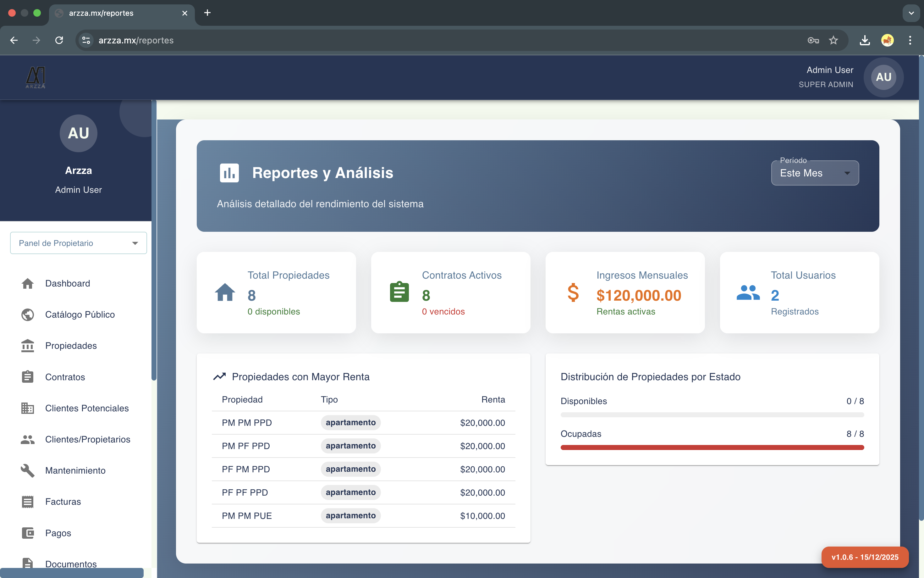
Task: Bookmark page with the star icon
Action: pos(833,40)
